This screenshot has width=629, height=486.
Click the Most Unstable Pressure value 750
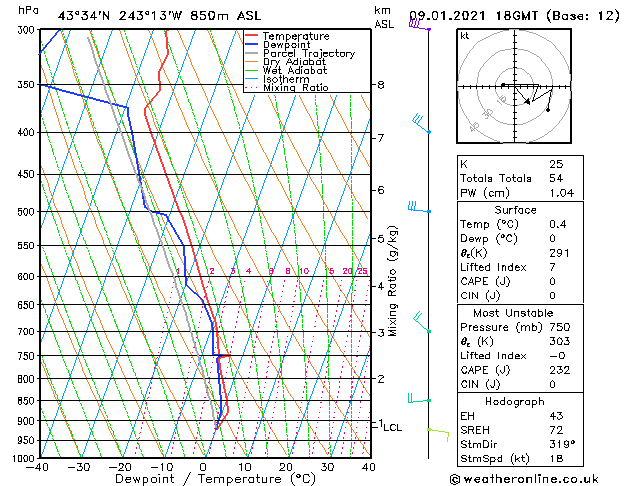click(560, 327)
